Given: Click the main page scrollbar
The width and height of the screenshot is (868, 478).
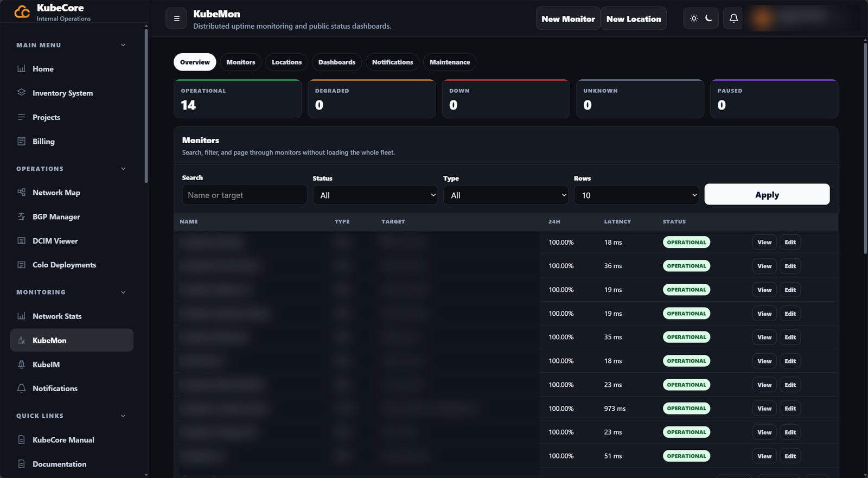Looking at the screenshot, I should pyautogui.click(x=865, y=148).
